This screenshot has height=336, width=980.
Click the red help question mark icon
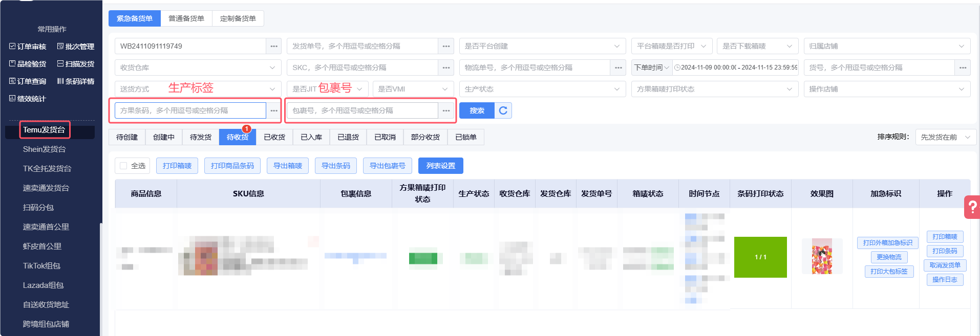[972, 207]
